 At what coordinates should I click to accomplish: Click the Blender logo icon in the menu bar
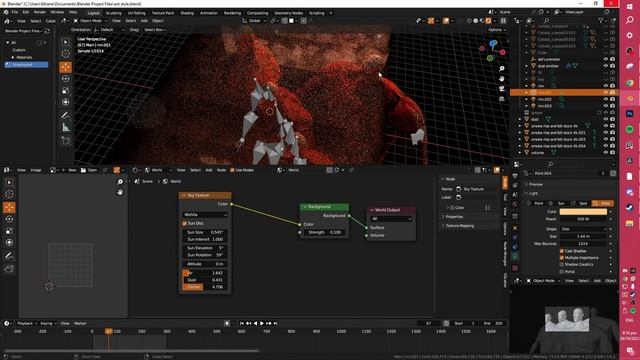click(x=6, y=12)
